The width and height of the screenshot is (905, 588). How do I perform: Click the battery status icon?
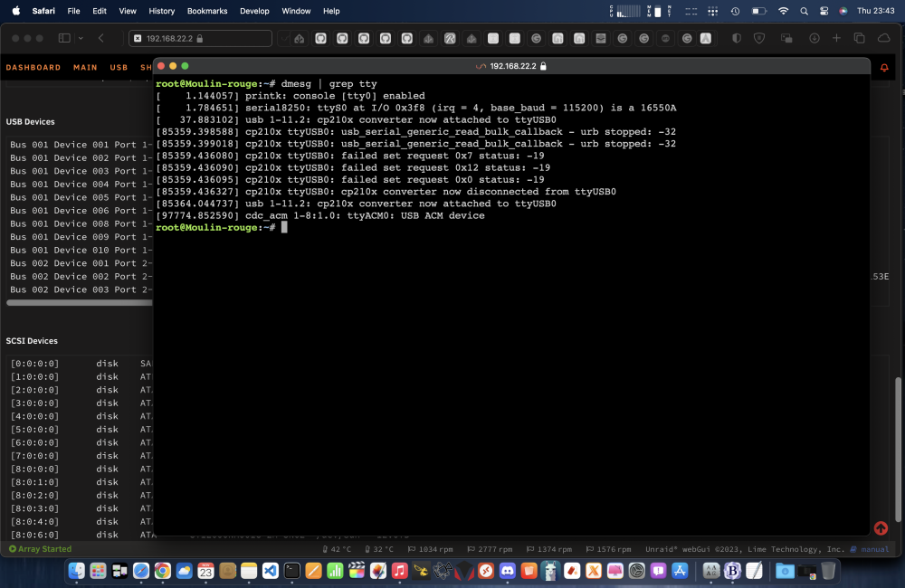click(x=758, y=11)
